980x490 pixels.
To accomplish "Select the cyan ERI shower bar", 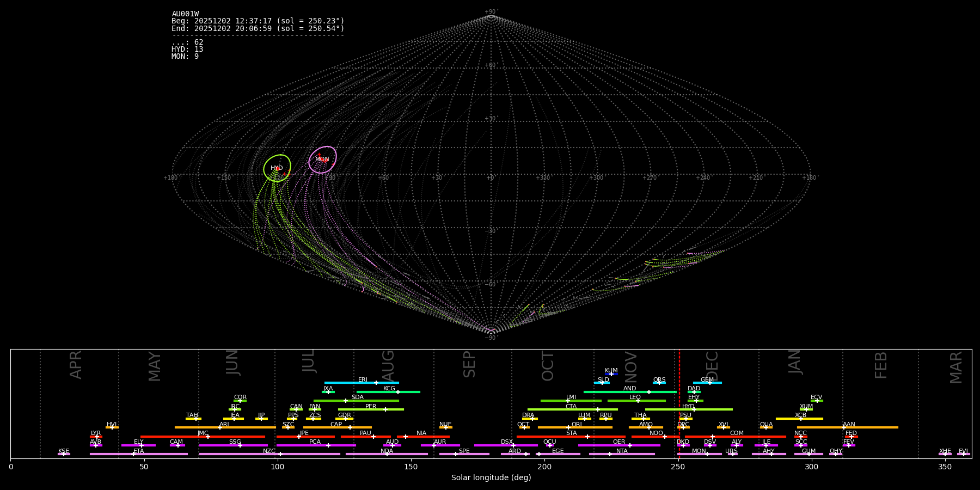I will click(x=348, y=383).
